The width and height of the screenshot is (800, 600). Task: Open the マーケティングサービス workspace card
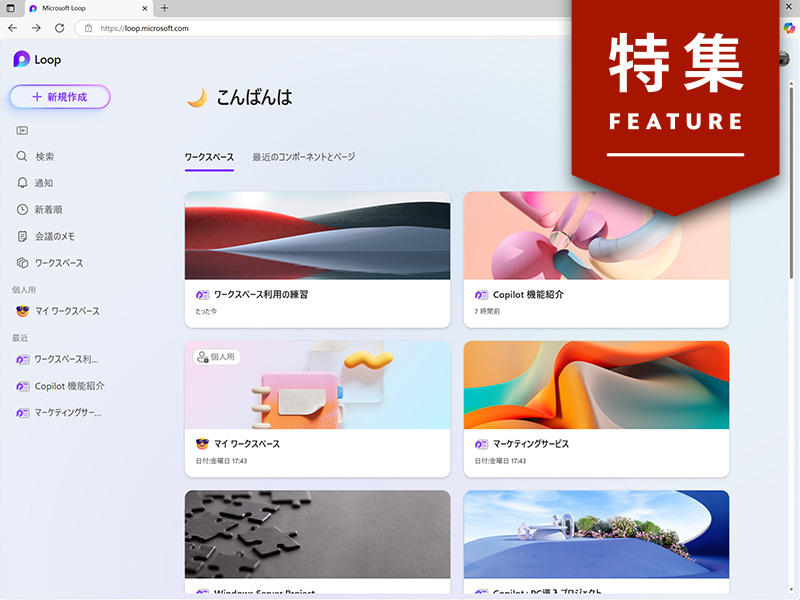click(596, 408)
